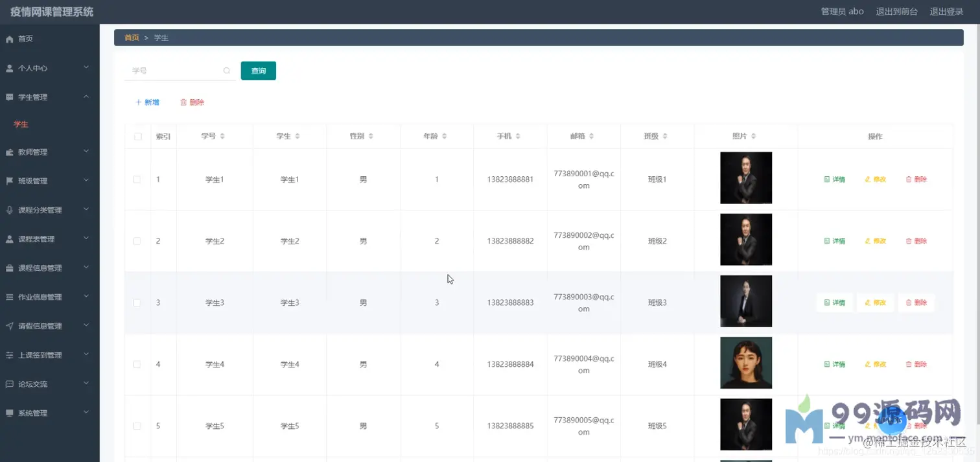This screenshot has width=980, height=462.
Task: Expand the 课程分类管理 chevron
Action: point(86,210)
